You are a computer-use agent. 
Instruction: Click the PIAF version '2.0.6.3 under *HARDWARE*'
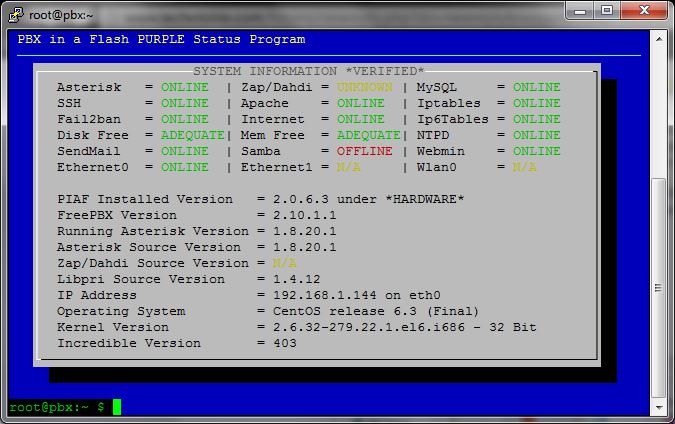[x=368, y=199]
